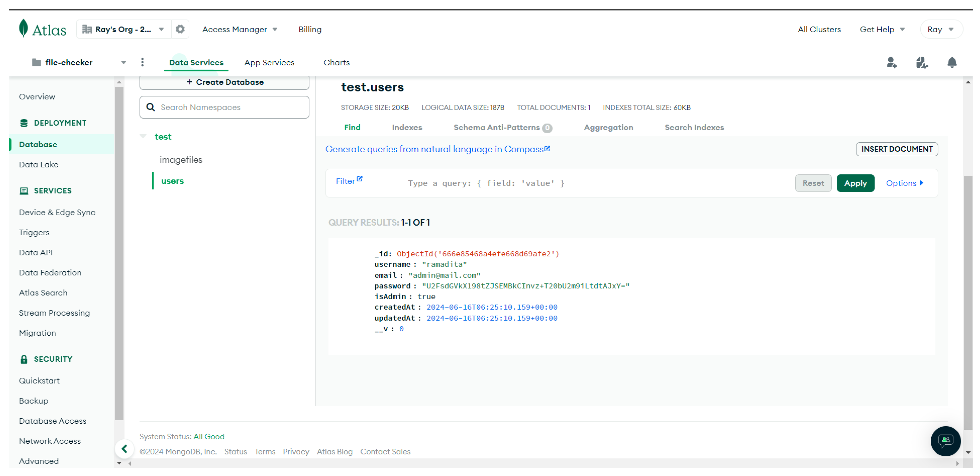Image resolution: width=980 pixels, height=476 pixels.
Task: Open the three-dot menu next to file-checker
Action: pos(142,62)
